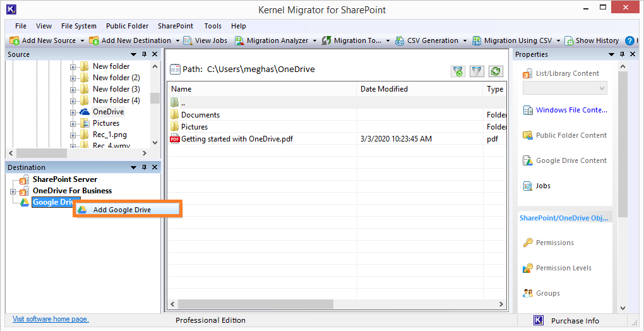Image resolution: width=644 pixels, height=331 pixels.
Task: Select New folder (3) in Source tree
Action: tap(116, 89)
